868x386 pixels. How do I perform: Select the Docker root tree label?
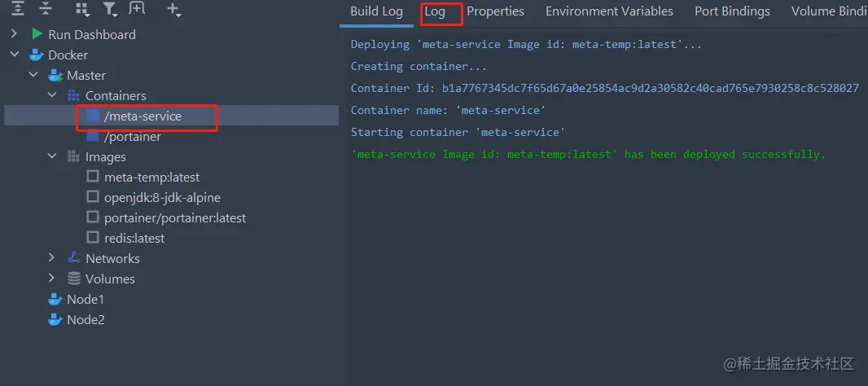pos(68,55)
